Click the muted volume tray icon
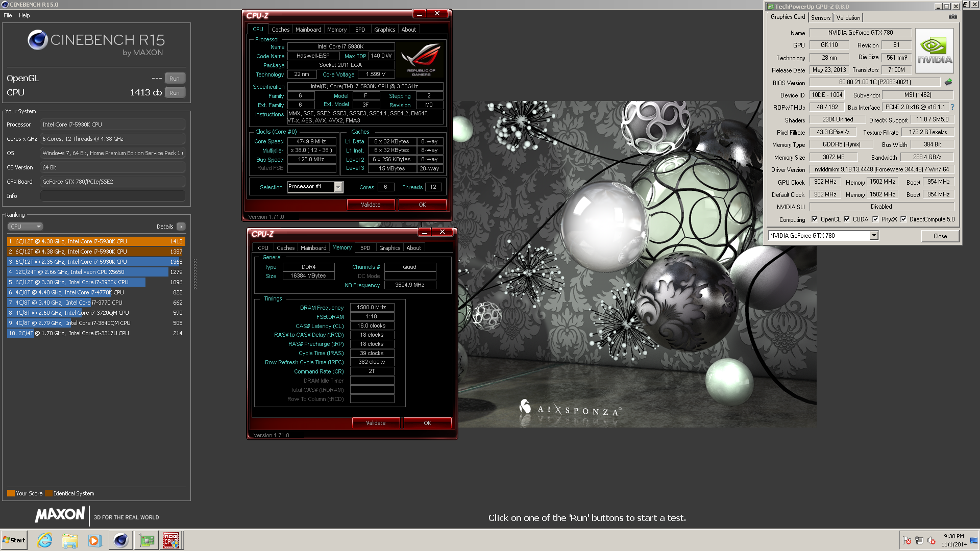Image resolution: width=980 pixels, height=551 pixels. pyautogui.click(x=932, y=540)
